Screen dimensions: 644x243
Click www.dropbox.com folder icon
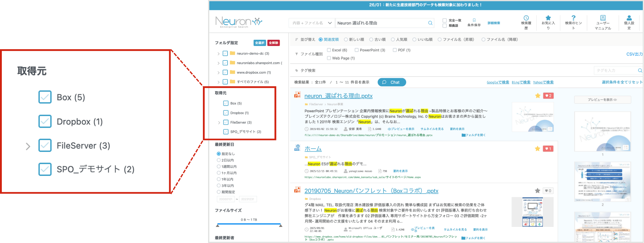pyautogui.click(x=233, y=72)
